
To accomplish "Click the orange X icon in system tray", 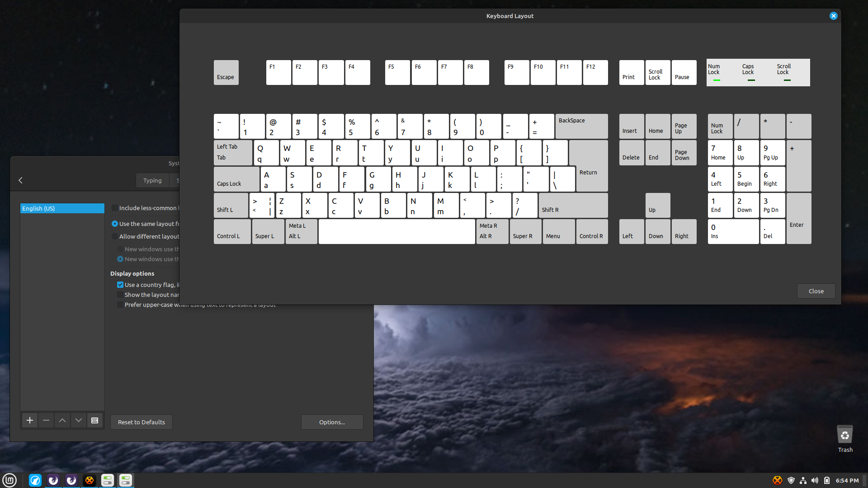I will (778, 480).
